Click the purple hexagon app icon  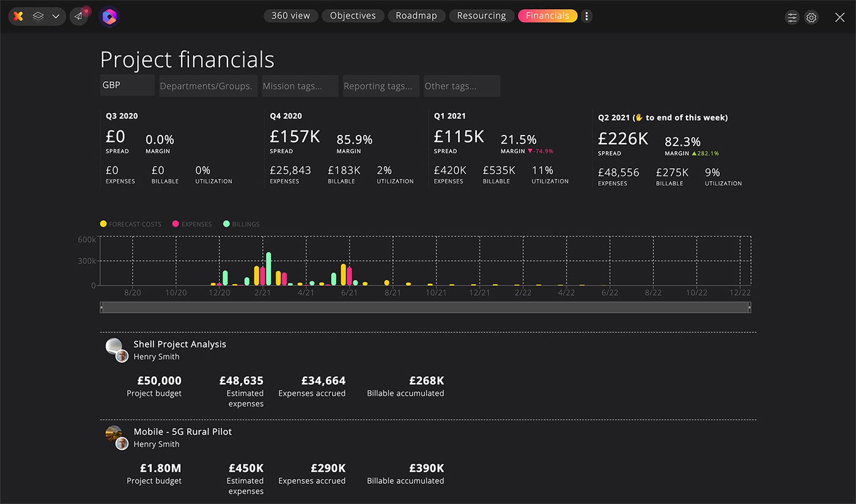point(109,16)
